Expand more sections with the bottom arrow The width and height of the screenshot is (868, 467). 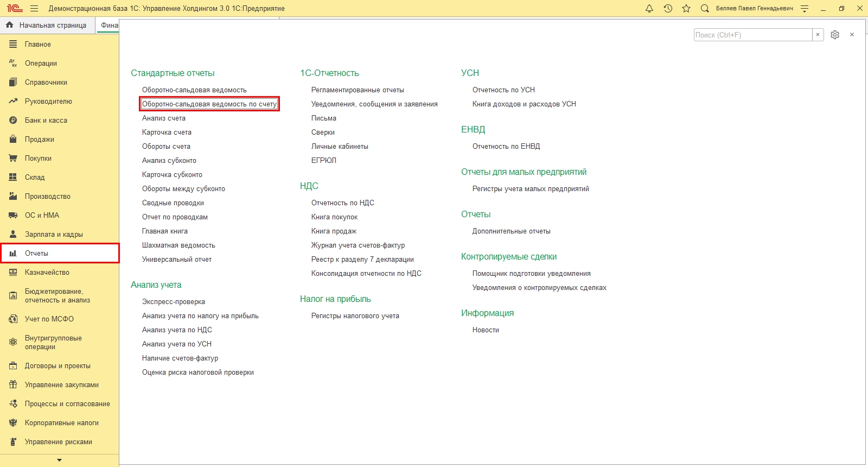click(x=59, y=460)
